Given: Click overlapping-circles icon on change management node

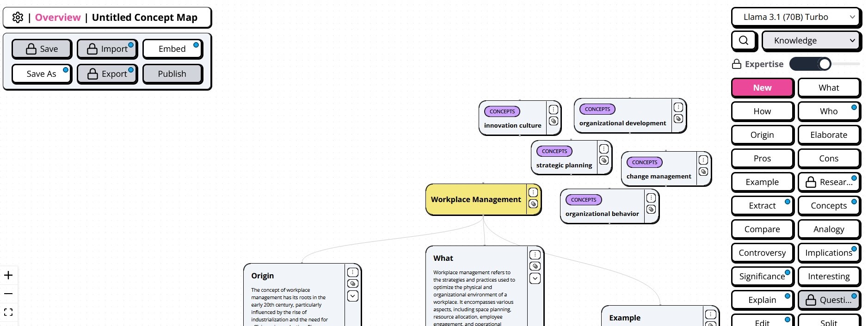Looking at the screenshot, I should point(703,172).
